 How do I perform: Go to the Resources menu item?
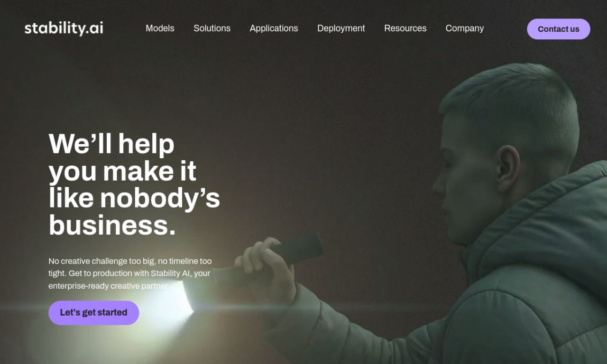pyautogui.click(x=405, y=28)
